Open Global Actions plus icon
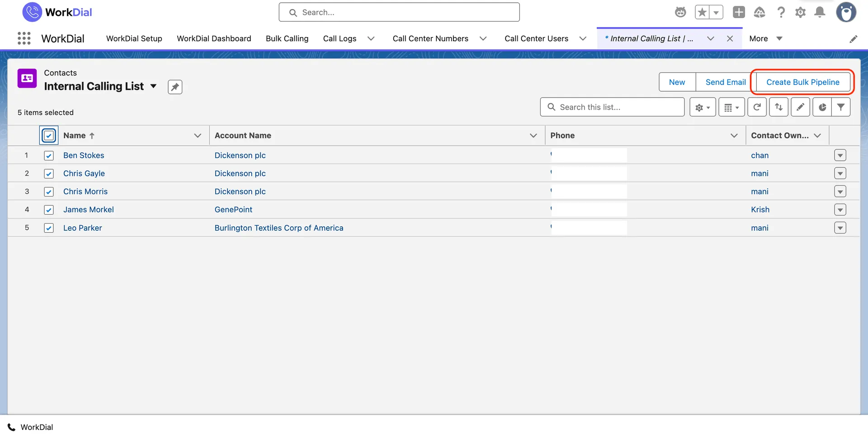This screenshot has height=439, width=868. (x=739, y=12)
